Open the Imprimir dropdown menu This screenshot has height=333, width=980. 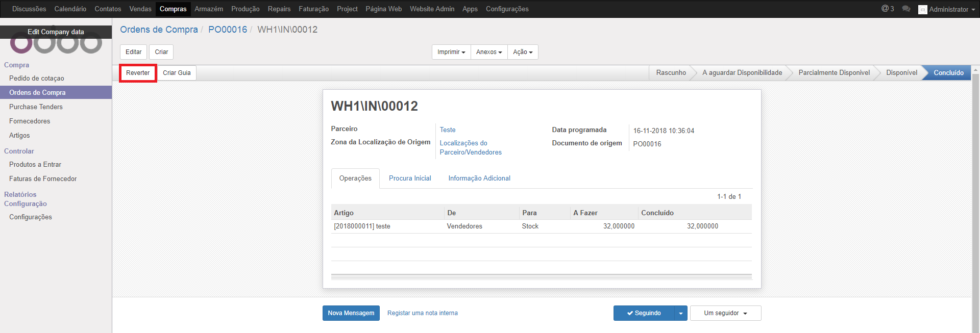451,52
